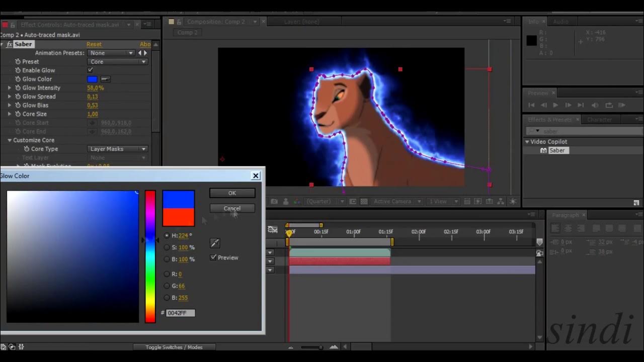Image resolution: width=644 pixels, height=362 pixels.
Task: Open the Info panel menu
Action: point(638,22)
